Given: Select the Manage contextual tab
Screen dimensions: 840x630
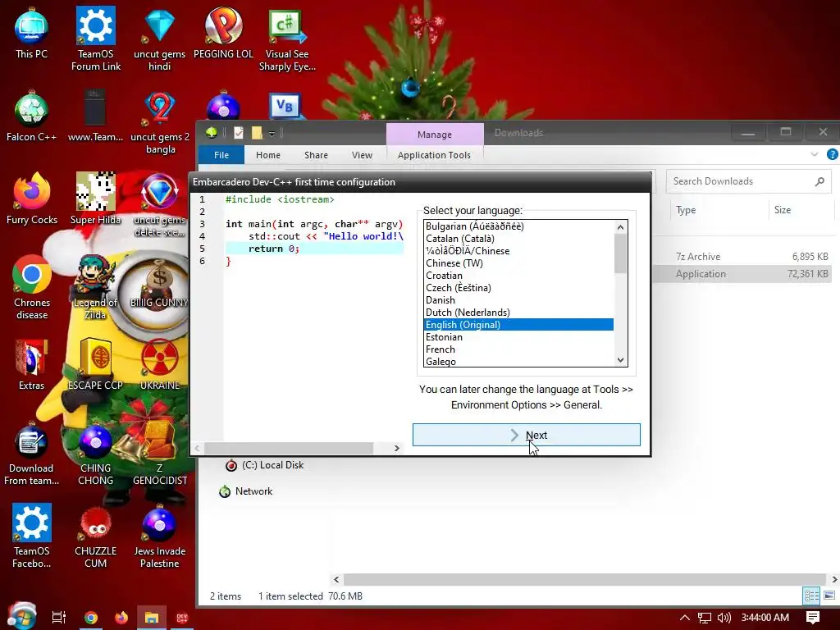Looking at the screenshot, I should 435,134.
